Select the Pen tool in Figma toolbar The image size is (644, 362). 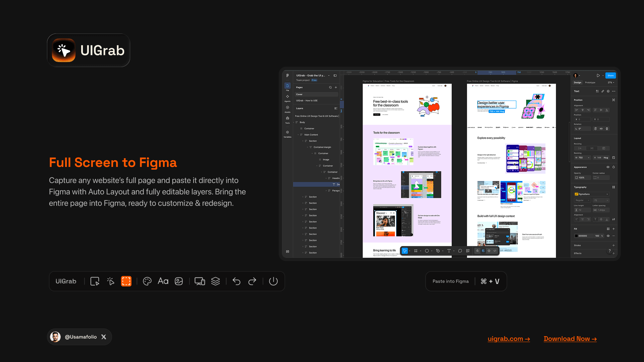coord(438,251)
